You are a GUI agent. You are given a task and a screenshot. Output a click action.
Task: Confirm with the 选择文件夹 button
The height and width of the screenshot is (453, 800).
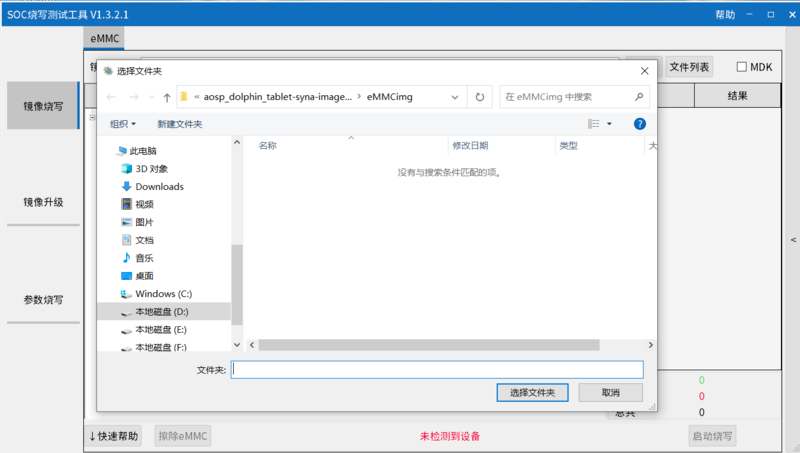532,393
